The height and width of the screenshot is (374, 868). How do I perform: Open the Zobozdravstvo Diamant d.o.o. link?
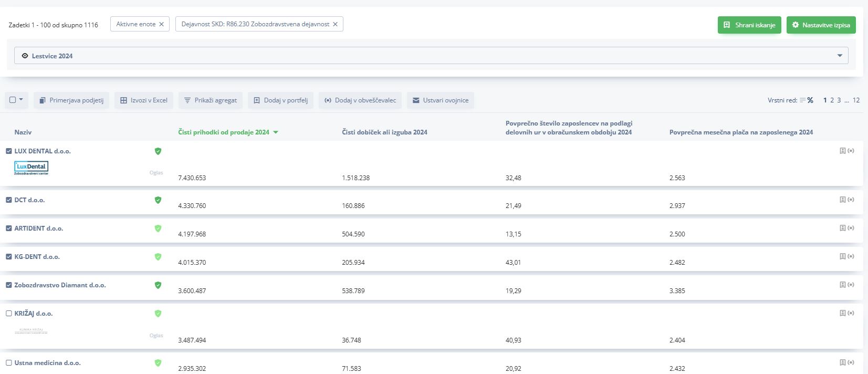click(x=60, y=285)
